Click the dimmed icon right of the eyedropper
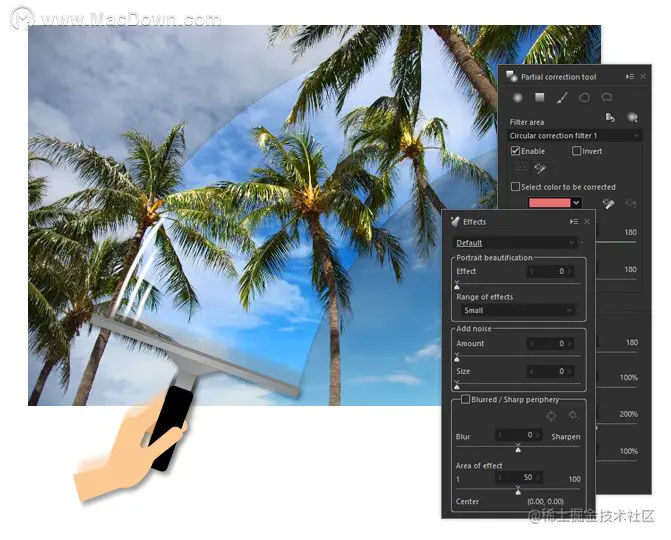 click(630, 203)
